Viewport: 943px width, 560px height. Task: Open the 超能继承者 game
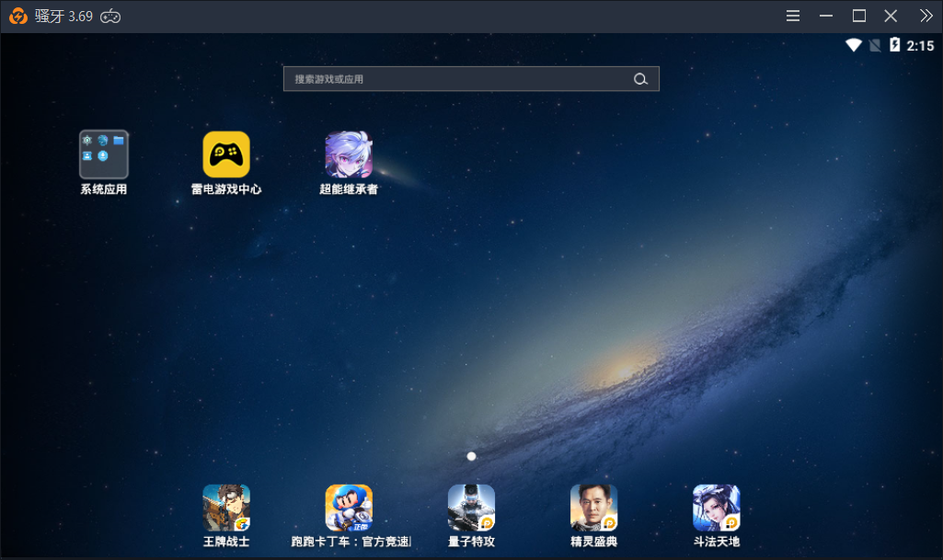pos(349,154)
